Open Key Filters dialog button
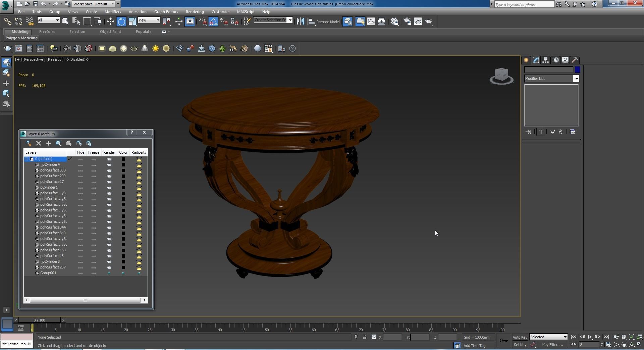 (x=553, y=345)
